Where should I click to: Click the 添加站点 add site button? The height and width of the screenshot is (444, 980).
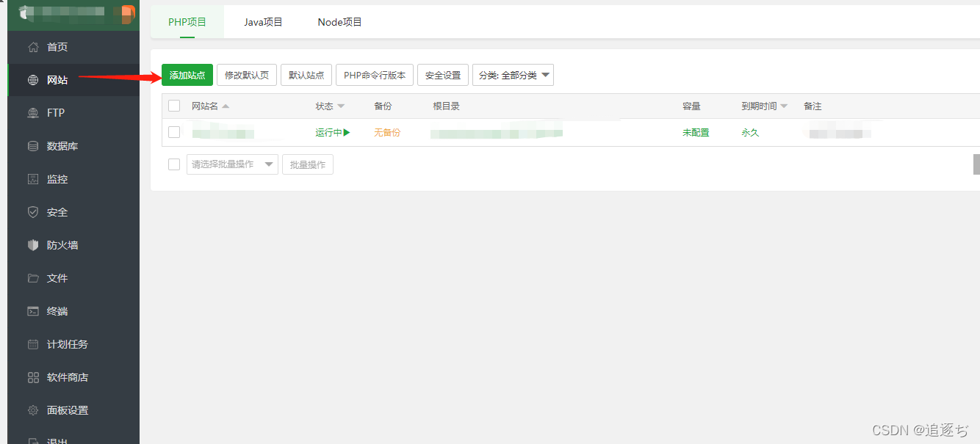pos(187,74)
